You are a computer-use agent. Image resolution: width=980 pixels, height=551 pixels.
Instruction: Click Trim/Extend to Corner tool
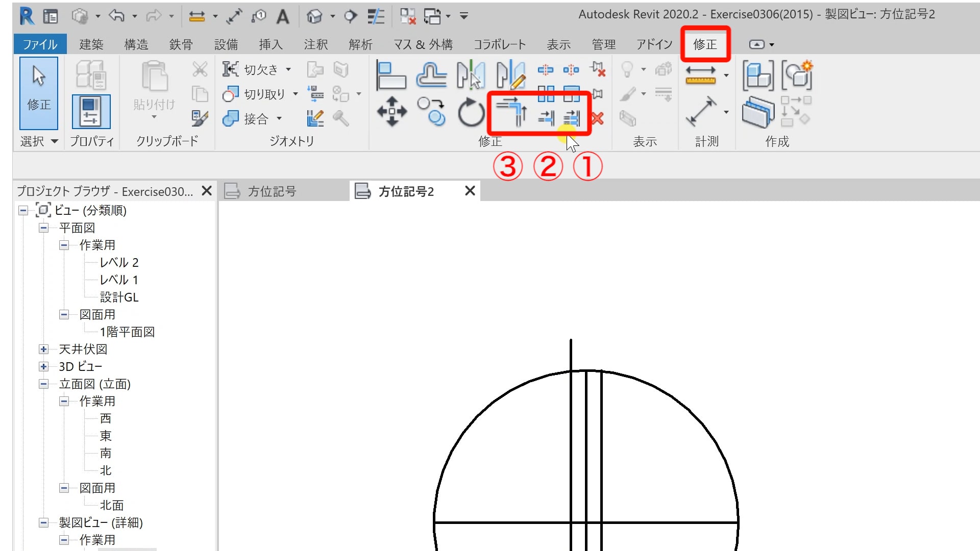point(511,112)
